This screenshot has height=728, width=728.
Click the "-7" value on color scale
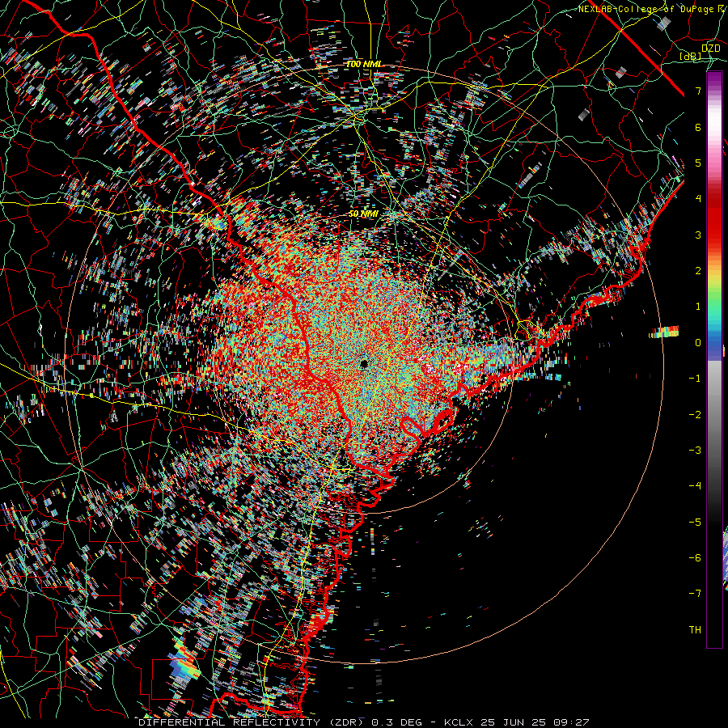(x=695, y=594)
